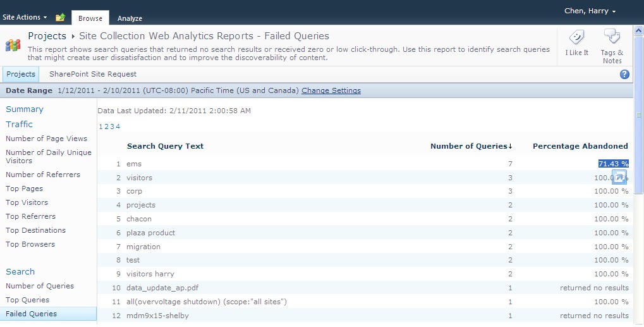644x327 pixels.
Task: Open the Traffic section heading
Action: pos(19,124)
